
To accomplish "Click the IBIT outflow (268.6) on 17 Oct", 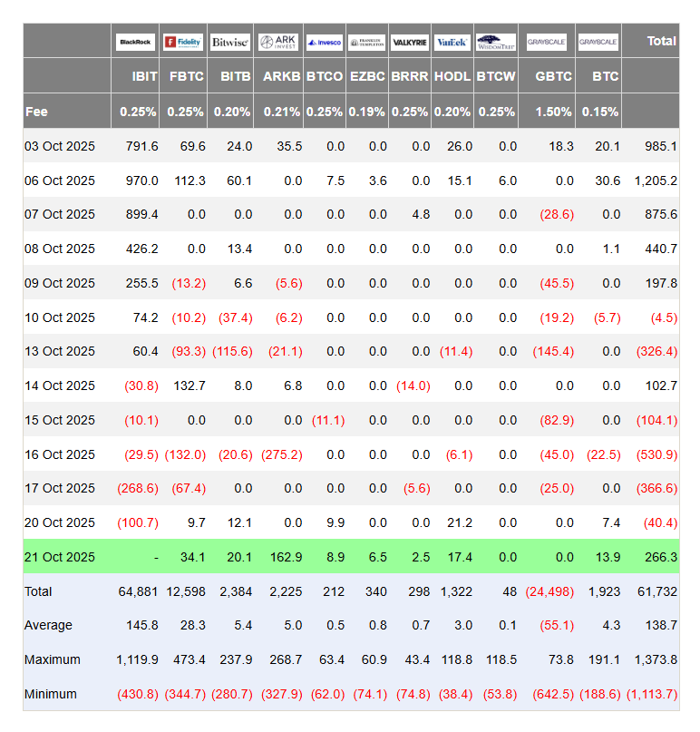I will coord(138,489).
